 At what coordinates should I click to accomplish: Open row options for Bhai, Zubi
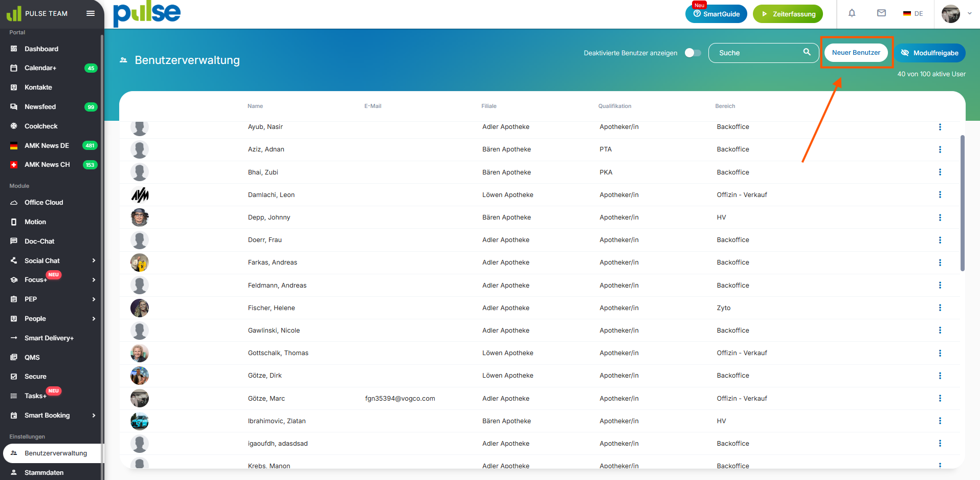click(x=940, y=172)
